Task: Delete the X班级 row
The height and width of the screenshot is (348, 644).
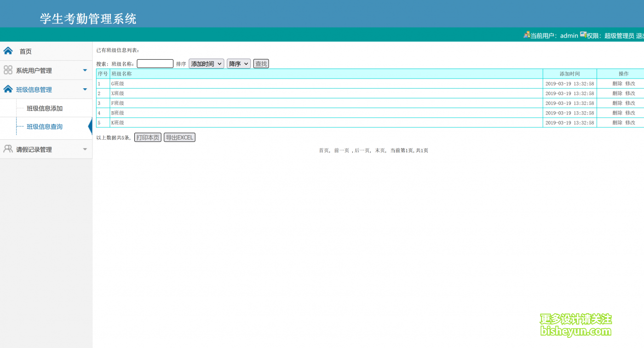Action: [617, 93]
